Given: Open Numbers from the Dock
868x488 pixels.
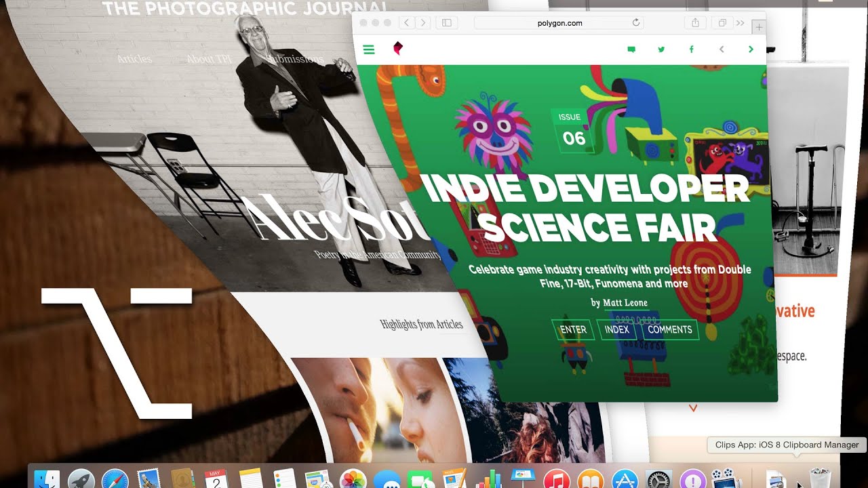Looking at the screenshot, I should pos(488,479).
